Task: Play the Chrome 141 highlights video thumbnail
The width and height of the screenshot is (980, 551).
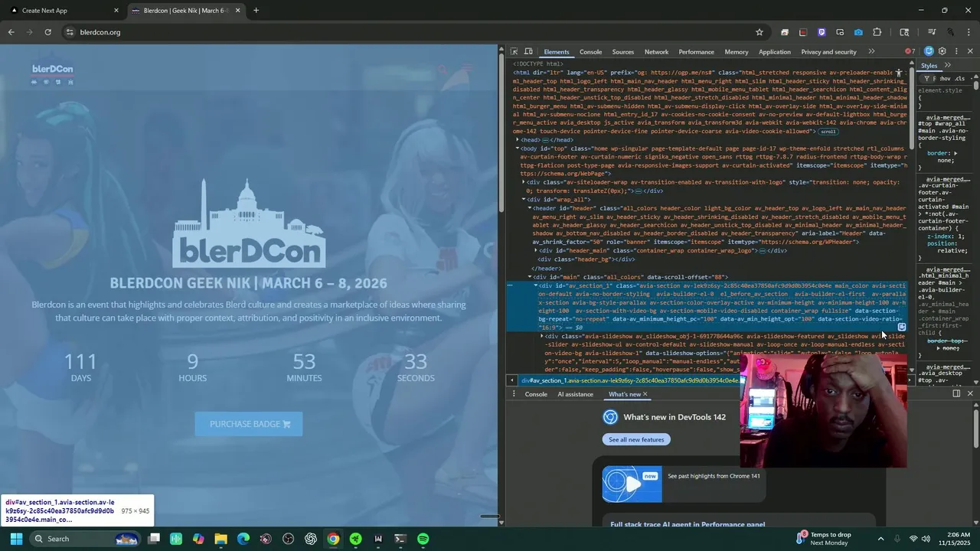Action: tap(632, 484)
